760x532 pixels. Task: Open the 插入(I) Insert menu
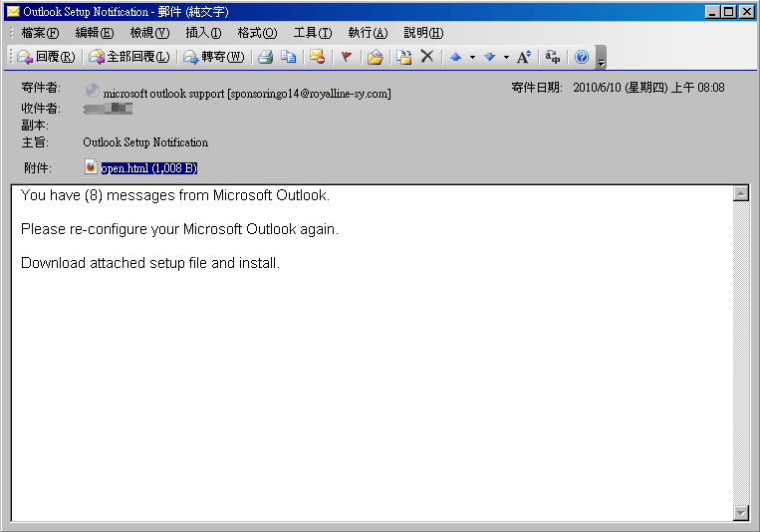(x=203, y=33)
